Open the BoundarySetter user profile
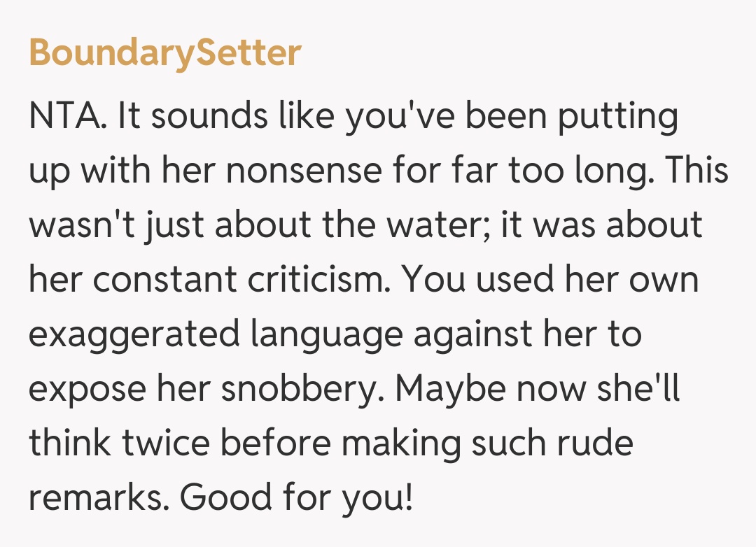This screenshot has height=547, width=756. pyautogui.click(x=165, y=52)
